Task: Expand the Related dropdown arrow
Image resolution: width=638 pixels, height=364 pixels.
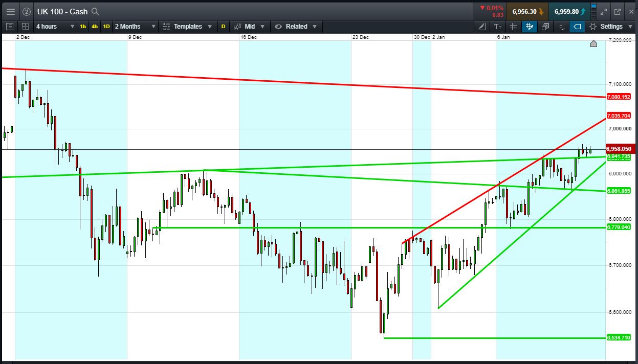Action: 315,27
